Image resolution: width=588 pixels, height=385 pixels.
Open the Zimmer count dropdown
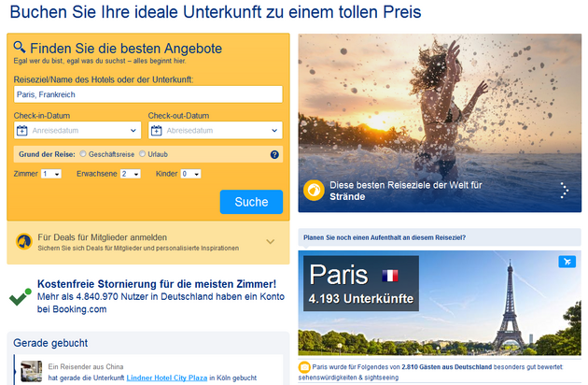point(51,174)
